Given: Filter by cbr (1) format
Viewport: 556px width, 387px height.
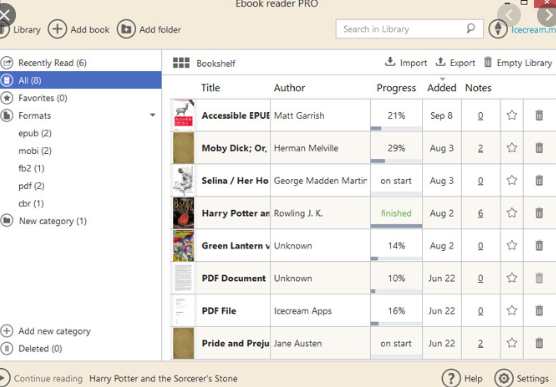Looking at the screenshot, I should [x=31, y=204].
